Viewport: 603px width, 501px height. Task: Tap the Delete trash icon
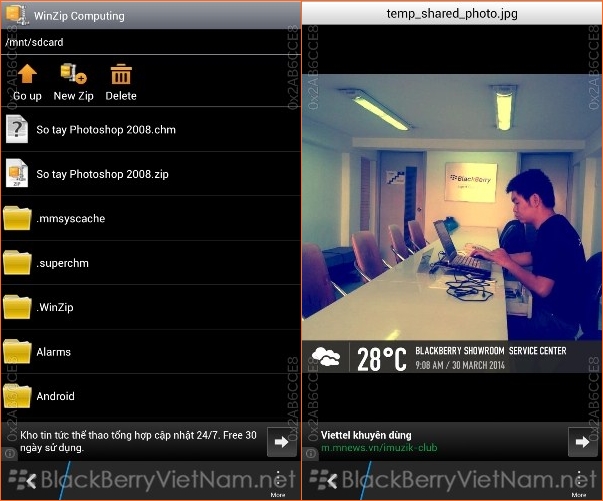(x=121, y=74)
